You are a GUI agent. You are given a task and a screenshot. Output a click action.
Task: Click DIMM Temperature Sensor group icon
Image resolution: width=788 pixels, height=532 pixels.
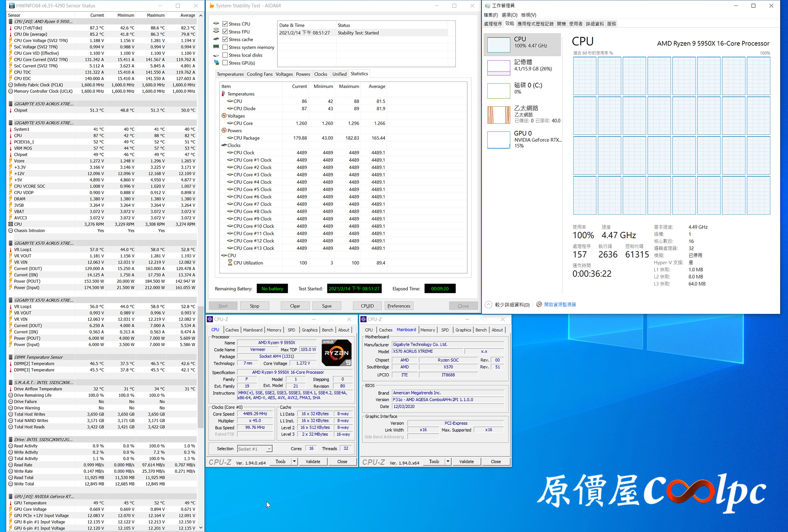click(11, 357)
